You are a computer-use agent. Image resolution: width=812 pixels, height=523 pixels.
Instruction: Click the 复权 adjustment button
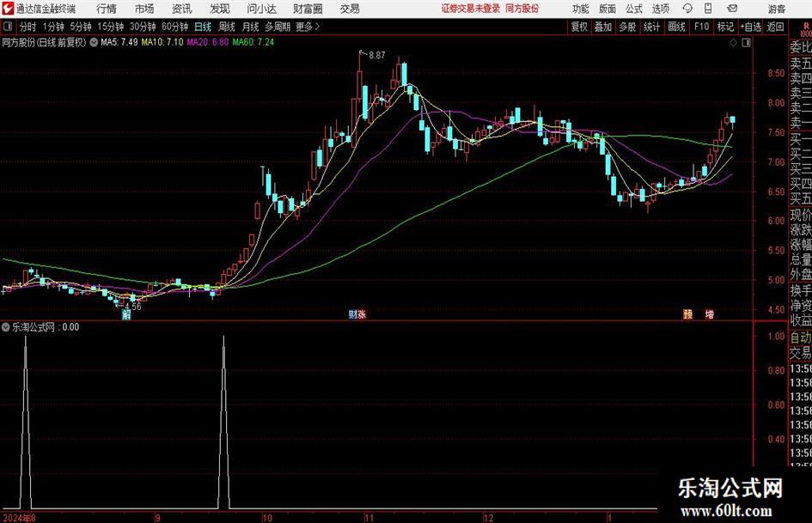point(579,27)
